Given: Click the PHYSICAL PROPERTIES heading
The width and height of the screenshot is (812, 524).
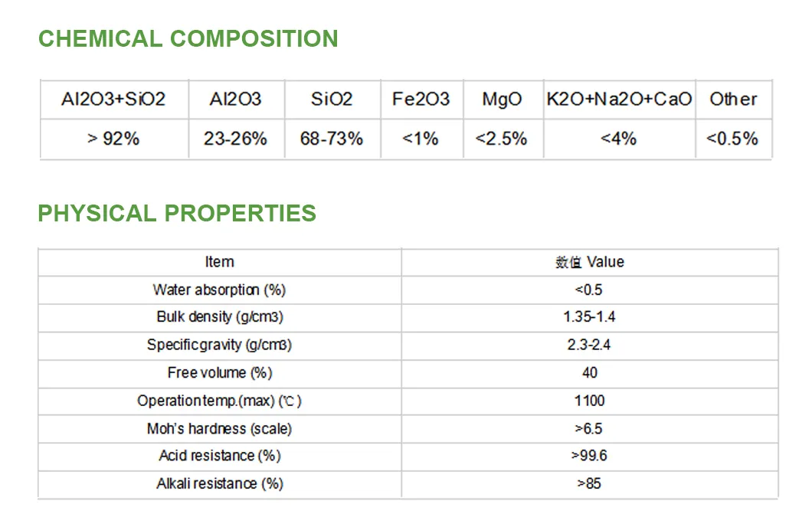Looking at the screenshot, I should pyautogui.click(x=177, y=213).
